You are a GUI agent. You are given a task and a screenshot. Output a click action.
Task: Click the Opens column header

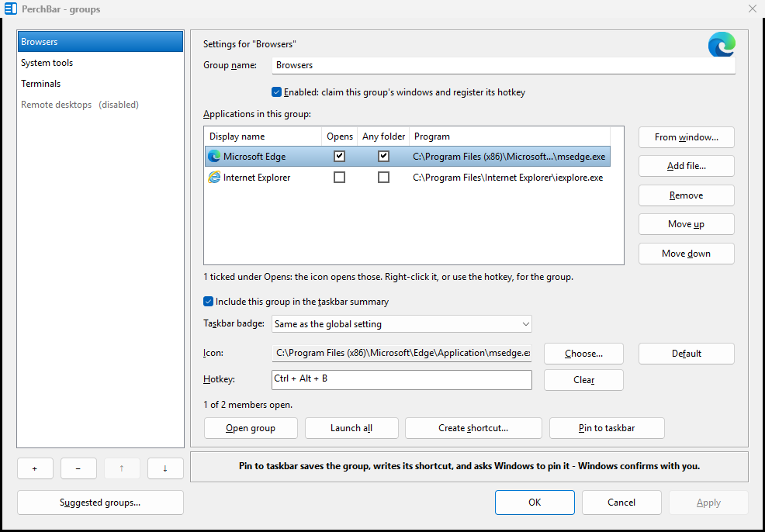[340, 136]
